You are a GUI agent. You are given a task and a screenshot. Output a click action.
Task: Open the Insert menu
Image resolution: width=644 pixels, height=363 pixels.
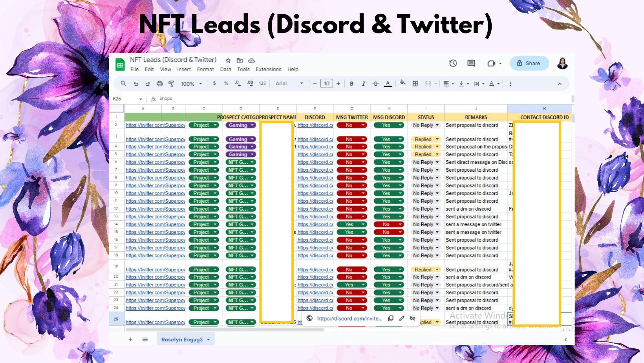click(x=184, y=69)
